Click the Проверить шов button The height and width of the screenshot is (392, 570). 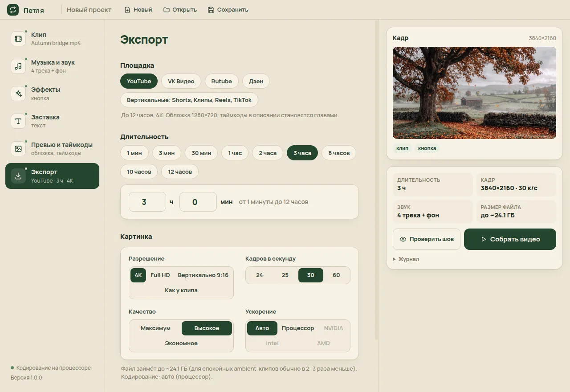click(427, 239)
